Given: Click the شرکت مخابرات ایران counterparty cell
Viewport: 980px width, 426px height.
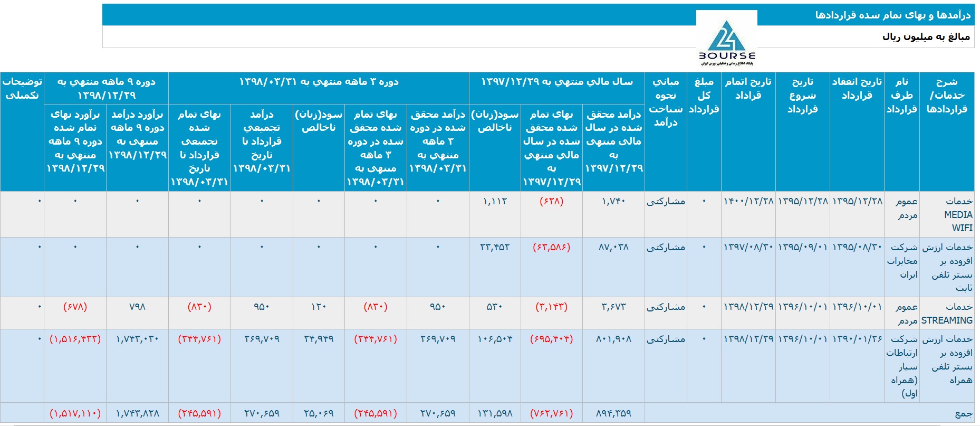Looking at the screenshot, I should pos(902,261).
